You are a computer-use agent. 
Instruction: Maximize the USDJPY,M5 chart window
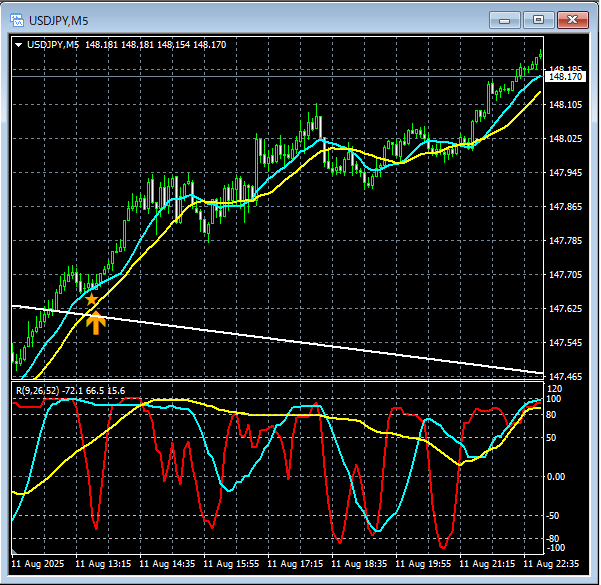click(x=539, y=20)
